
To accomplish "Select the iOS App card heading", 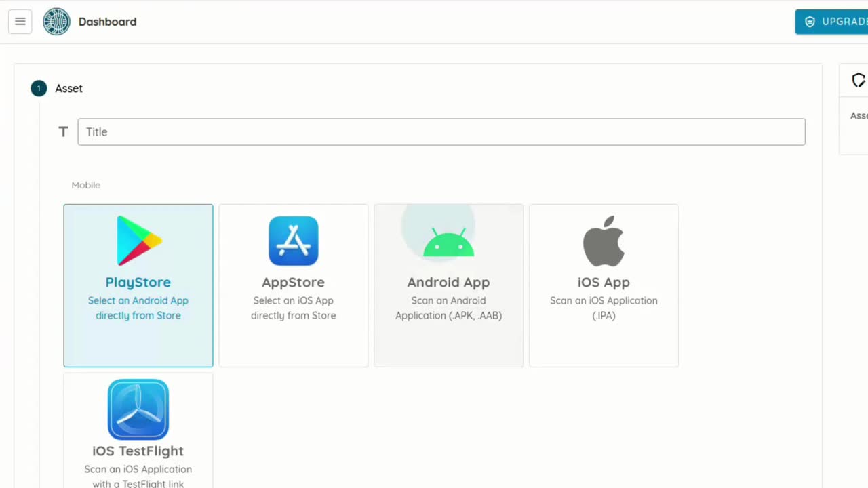I will (604, 282).
